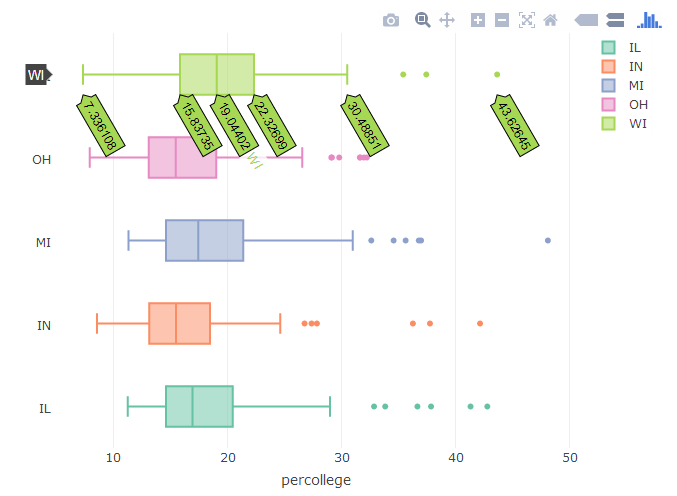Download plot as PNG camera icon
Viewport: 677px width, 496px height.
391,20
